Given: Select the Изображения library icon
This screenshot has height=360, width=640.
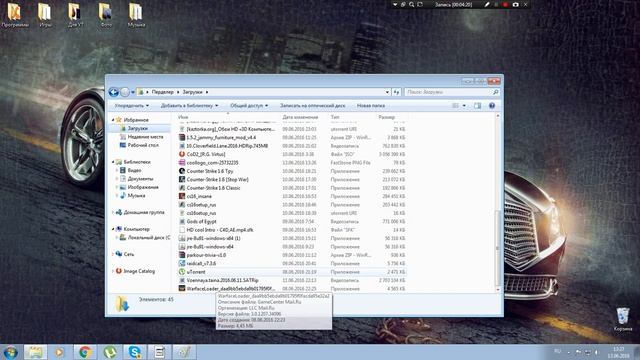Looking at the screenshot, I should (122, 187).
